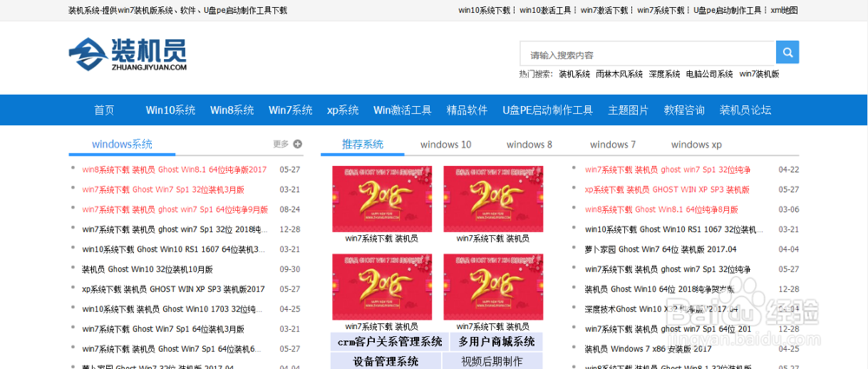The height and width of the screenshot is (369, 868).
Task: Select the windows系统 section tab
Action: (122, 145)
